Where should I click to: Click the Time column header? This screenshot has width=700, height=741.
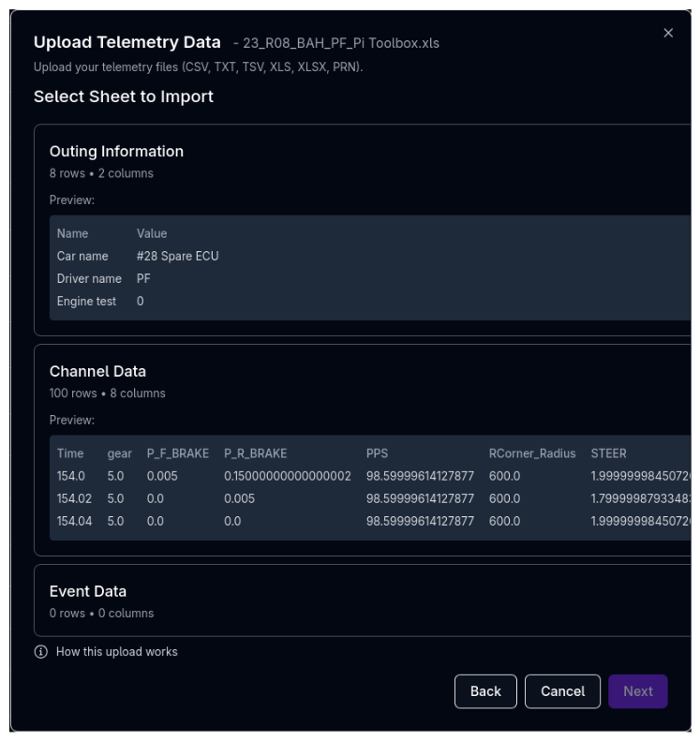coord(70,453)
